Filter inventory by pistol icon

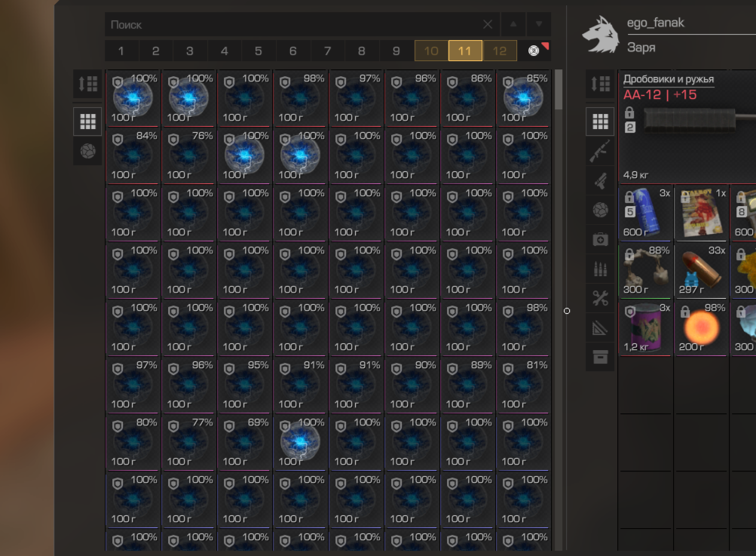tap(600, 181)
